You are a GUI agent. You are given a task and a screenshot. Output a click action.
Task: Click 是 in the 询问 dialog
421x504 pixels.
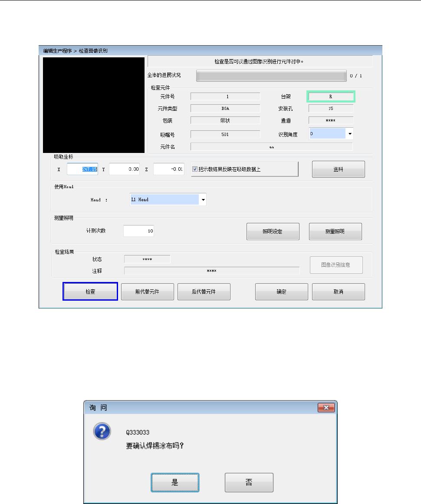[x=175, y=482]
